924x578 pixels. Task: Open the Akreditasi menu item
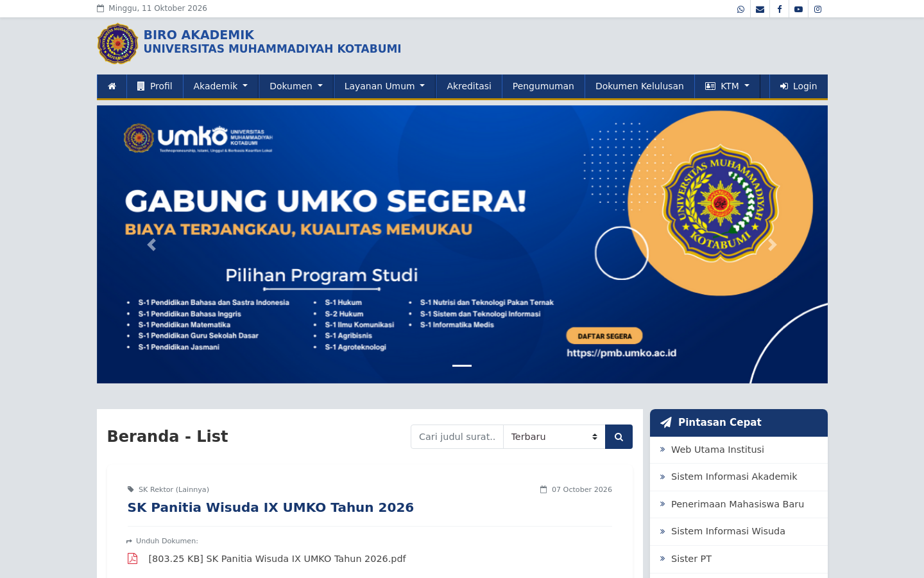[x=469, y=86]
